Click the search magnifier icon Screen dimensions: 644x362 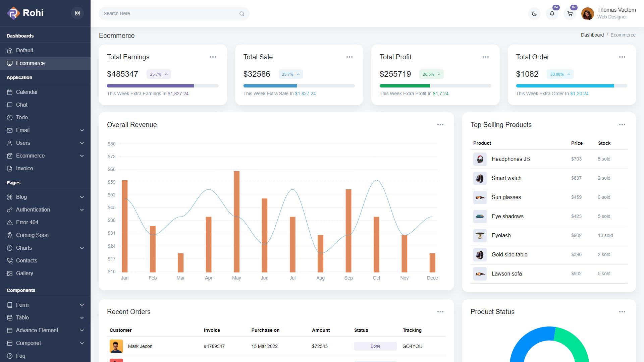242,14
